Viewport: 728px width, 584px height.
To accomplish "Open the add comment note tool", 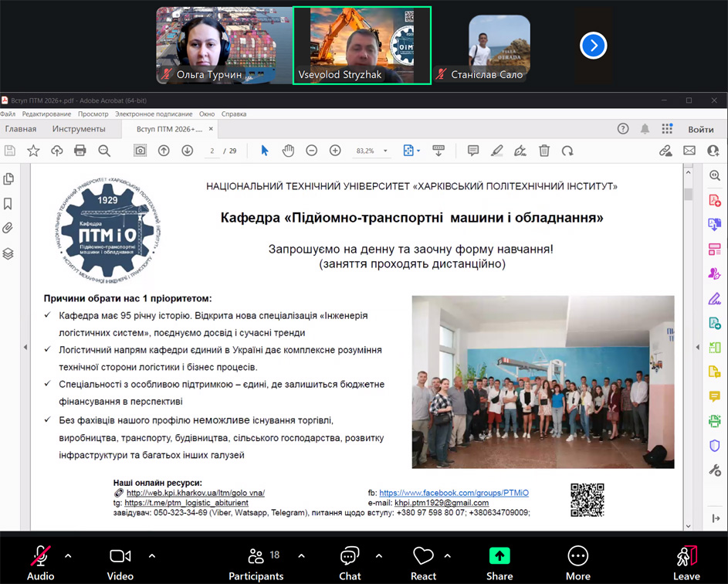I will [x=473, y=151].
